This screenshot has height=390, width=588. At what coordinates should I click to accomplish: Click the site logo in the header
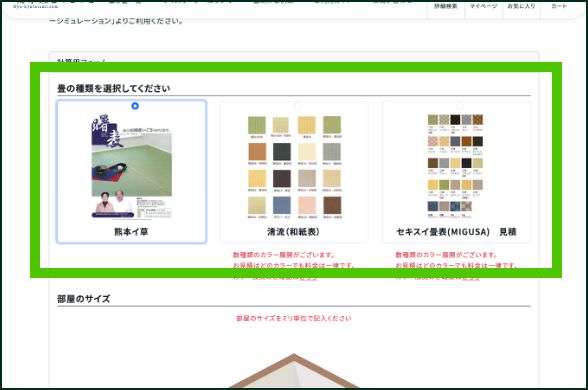[36, 5]
